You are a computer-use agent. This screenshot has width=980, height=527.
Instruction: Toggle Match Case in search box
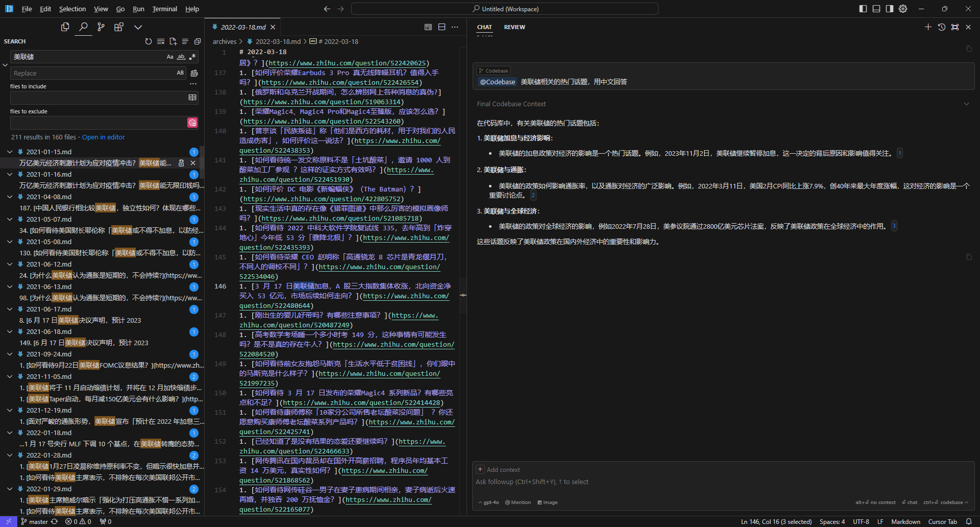tap(170, 57)
